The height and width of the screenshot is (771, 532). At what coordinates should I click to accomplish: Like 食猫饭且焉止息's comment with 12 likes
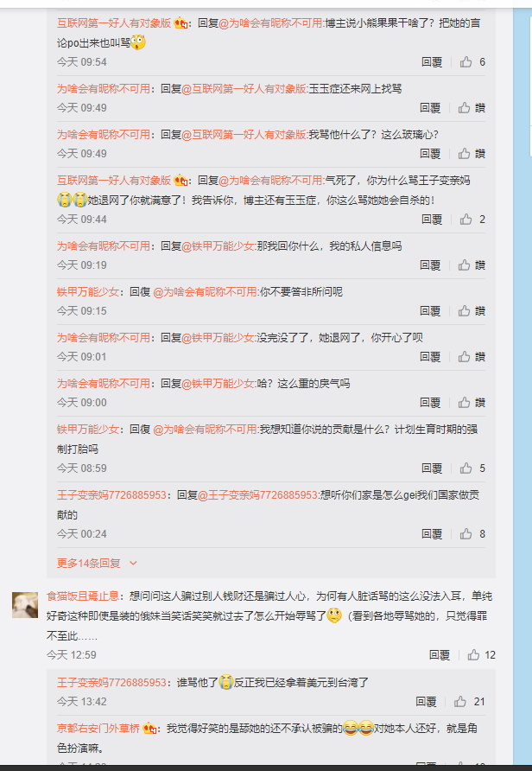(481, 655)
